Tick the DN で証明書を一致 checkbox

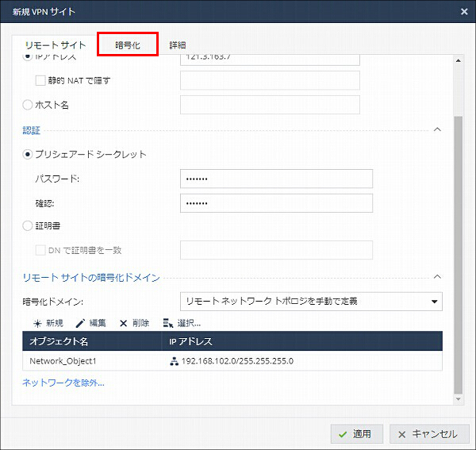tap(40, 250)
